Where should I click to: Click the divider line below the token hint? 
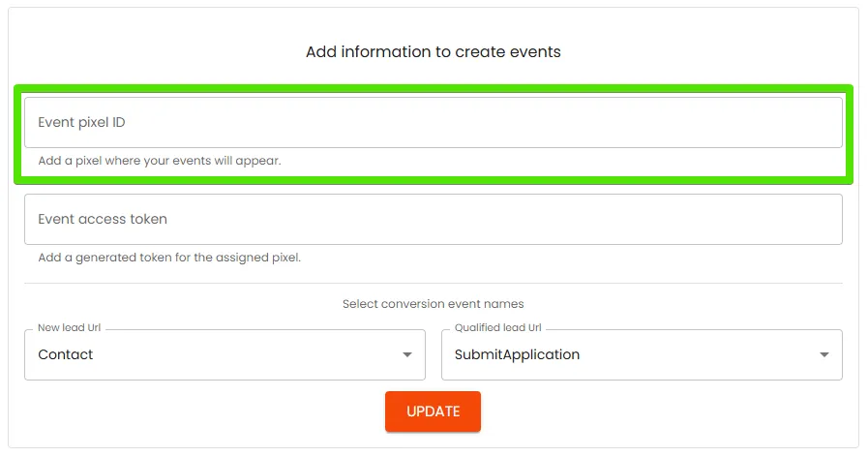point(433,284)
